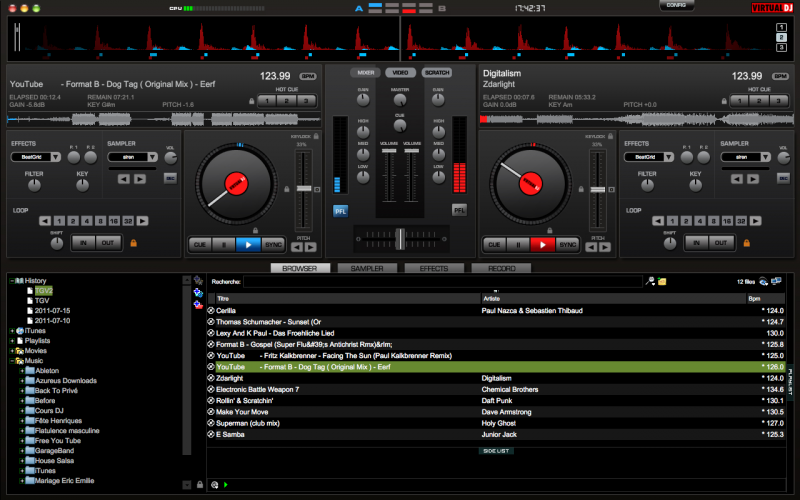Click the left deck BPM tap button
800x500 pixels.
(307, 76)
